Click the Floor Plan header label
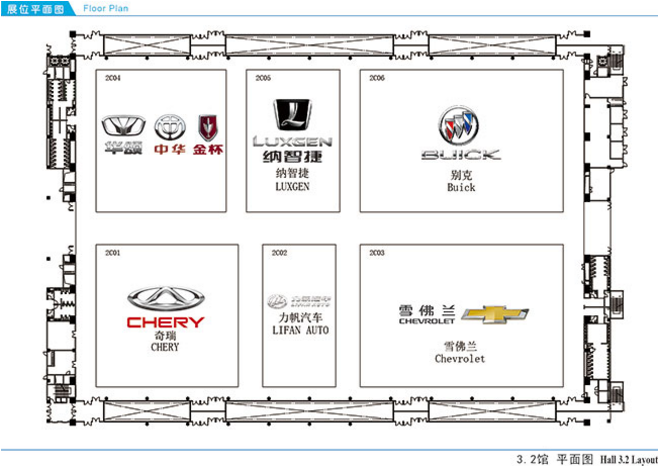Image resolution: width=661 pixels, height=466 pixels. pyautogui.click(x=105, y=8)
